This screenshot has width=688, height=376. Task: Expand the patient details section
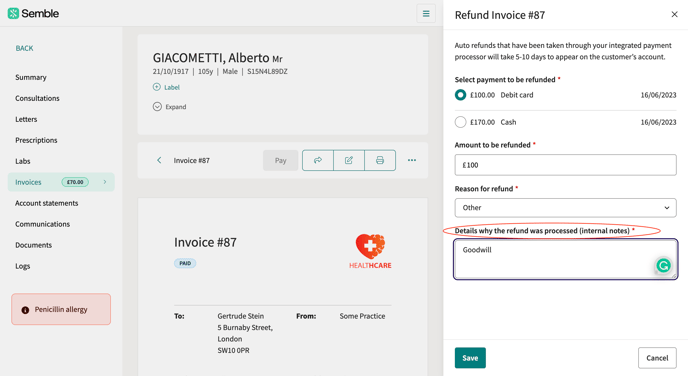tap(169, 107)
